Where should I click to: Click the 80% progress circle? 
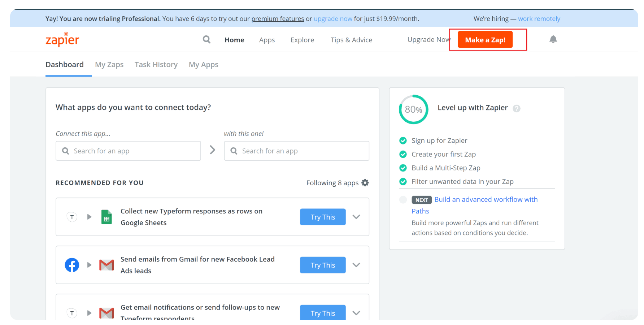414,109
